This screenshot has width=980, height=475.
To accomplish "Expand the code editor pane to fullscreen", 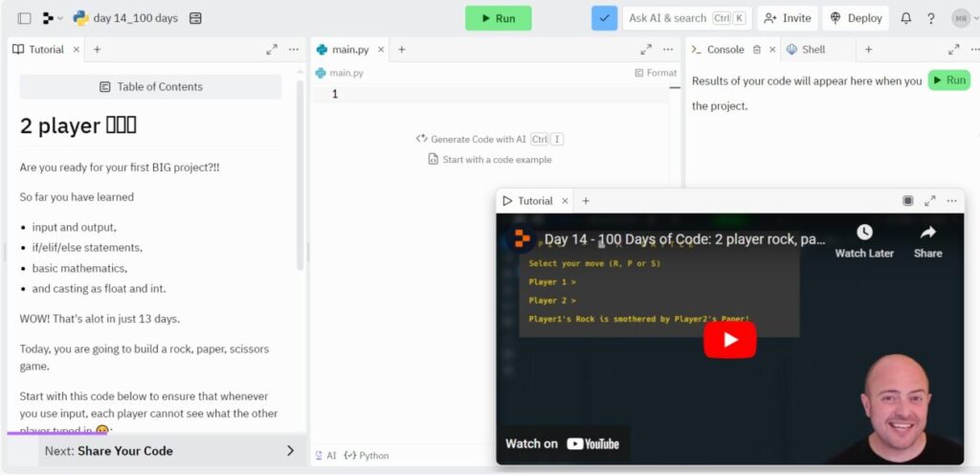I will tap(646, 50).
